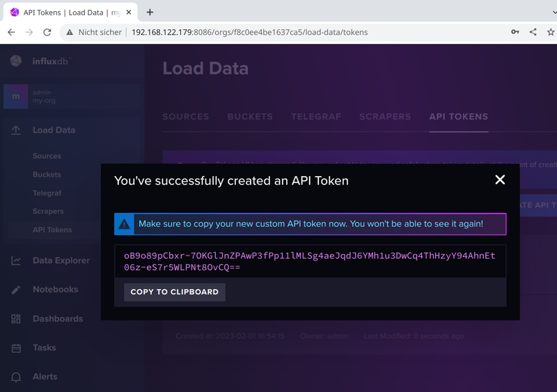Click the copy token warning message
Screen dimensions: 557x392
coord(311,224)
